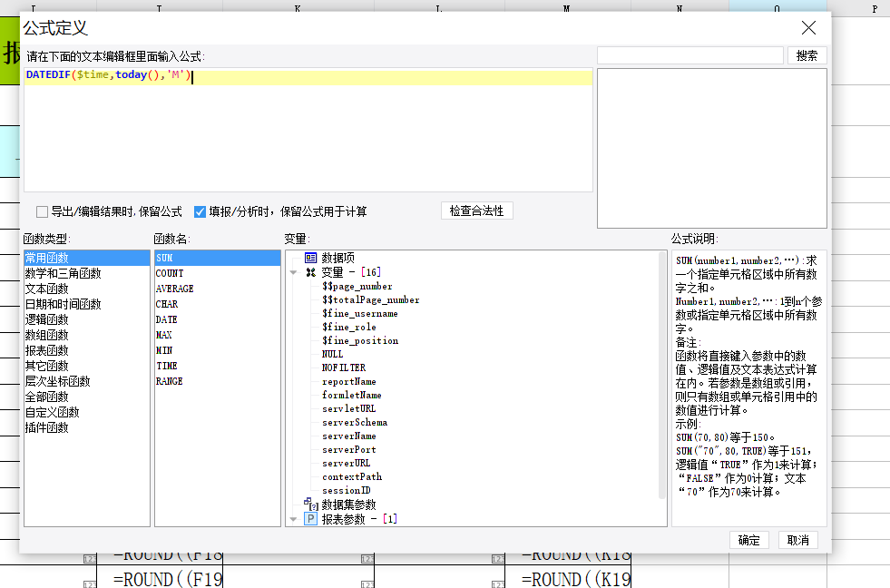Select serverPort variable
The image size is (890, 588).
(349, 449)
